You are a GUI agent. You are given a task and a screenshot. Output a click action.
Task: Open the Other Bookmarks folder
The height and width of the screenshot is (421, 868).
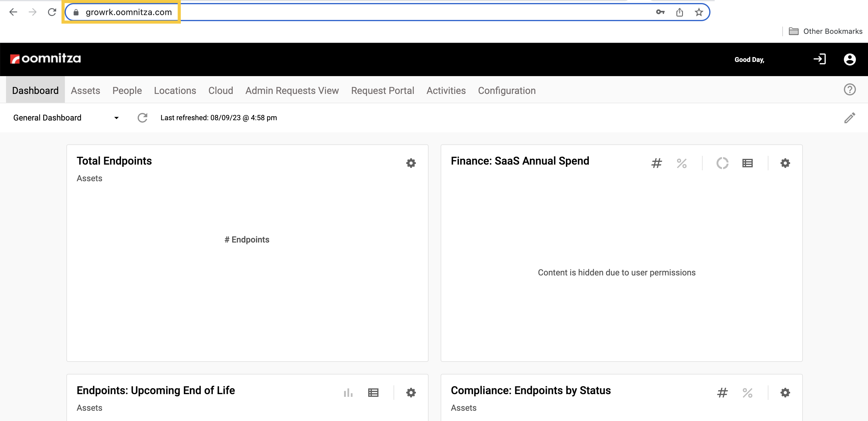(825, 31)
